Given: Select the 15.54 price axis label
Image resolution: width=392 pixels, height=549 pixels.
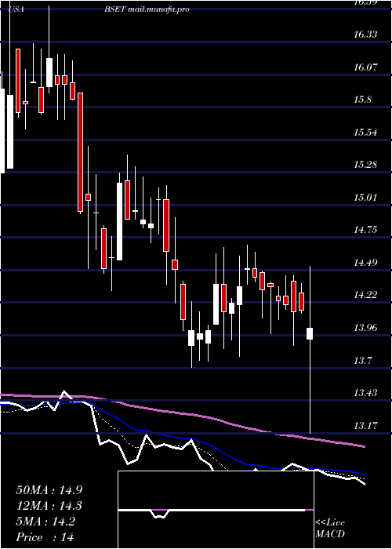Looking at the screenshot, I should [365, 133].
